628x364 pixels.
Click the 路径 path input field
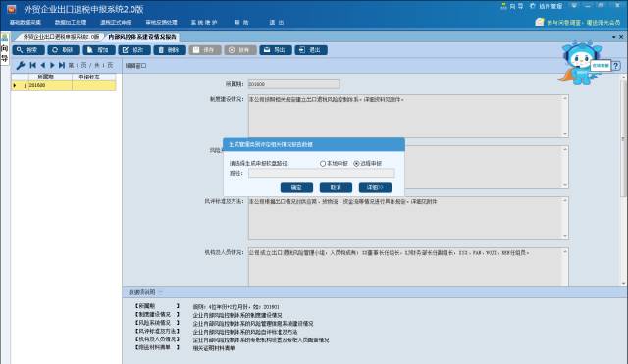tap(321, 173)
